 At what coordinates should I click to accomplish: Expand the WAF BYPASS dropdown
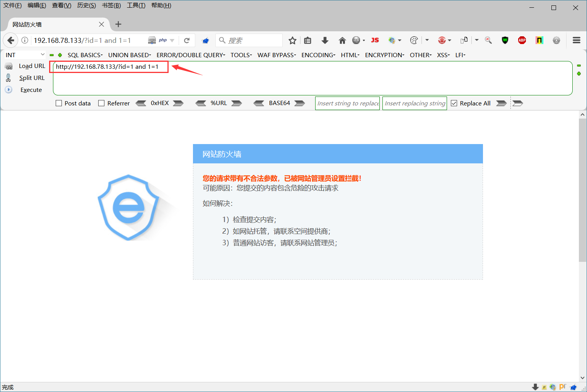(x=277, y=55)
